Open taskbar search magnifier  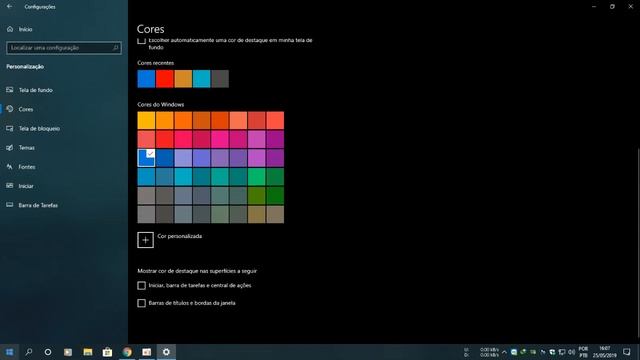coord(29,352)
